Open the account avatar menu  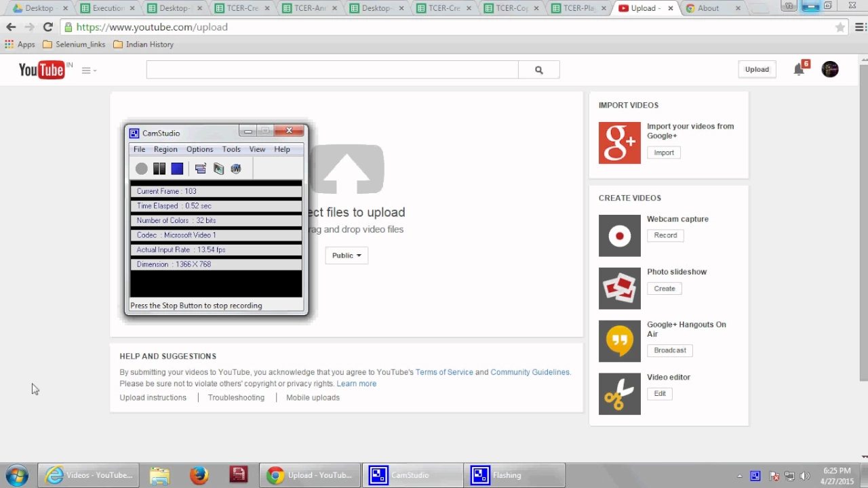tap(830, 69)
